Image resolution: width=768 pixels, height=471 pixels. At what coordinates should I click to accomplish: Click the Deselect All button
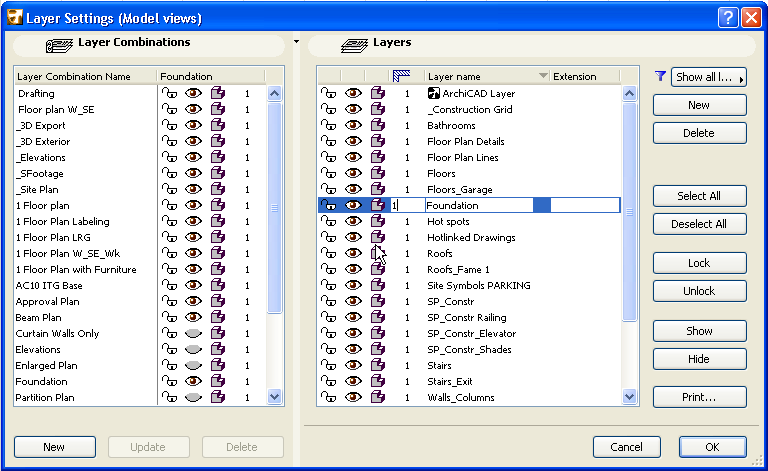click(699, 224)
